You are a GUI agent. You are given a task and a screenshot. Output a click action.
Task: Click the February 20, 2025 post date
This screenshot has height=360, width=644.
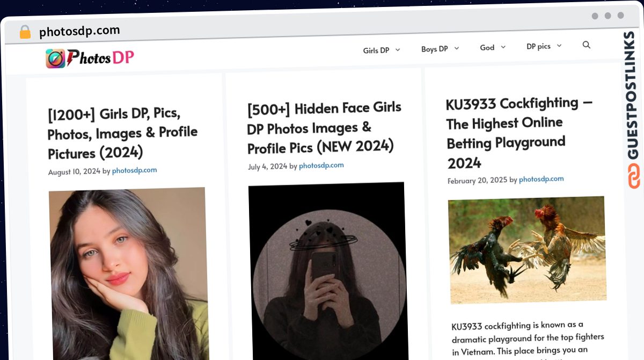coord(477,181)
